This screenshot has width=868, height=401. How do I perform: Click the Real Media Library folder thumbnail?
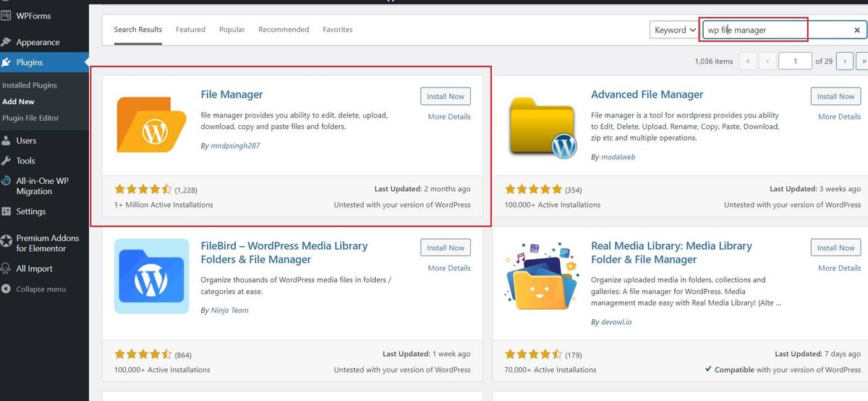click(x=542, y=276)
